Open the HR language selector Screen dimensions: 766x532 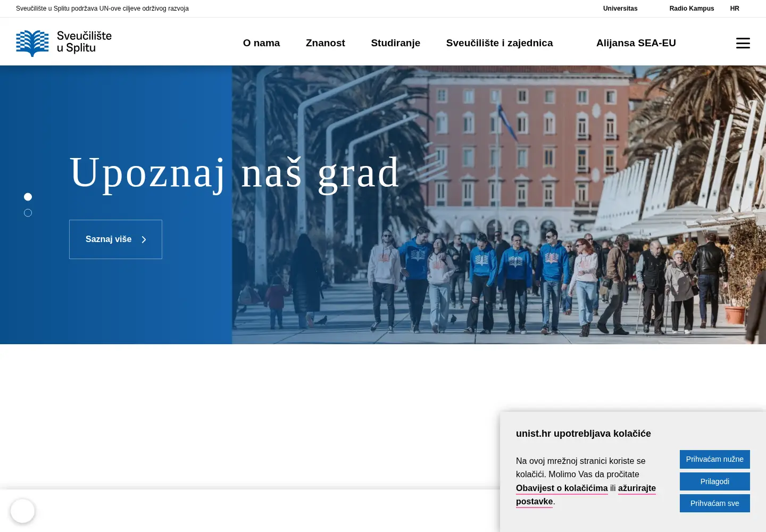(x=735, y=9)
